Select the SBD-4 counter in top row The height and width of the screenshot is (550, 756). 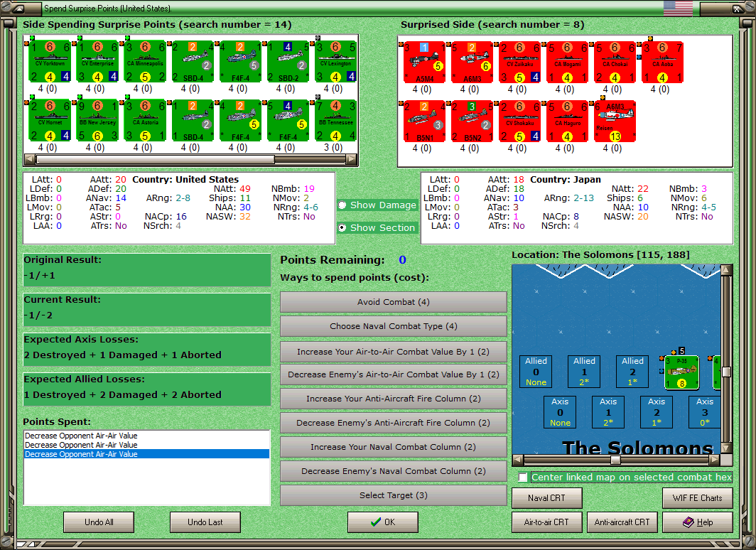(193, 61)
